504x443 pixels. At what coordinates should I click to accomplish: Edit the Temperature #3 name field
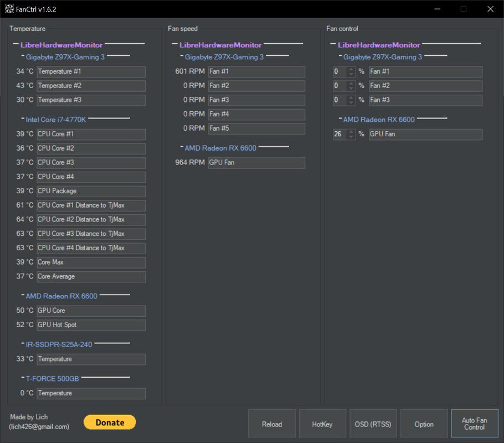click(x=91, y=100)
